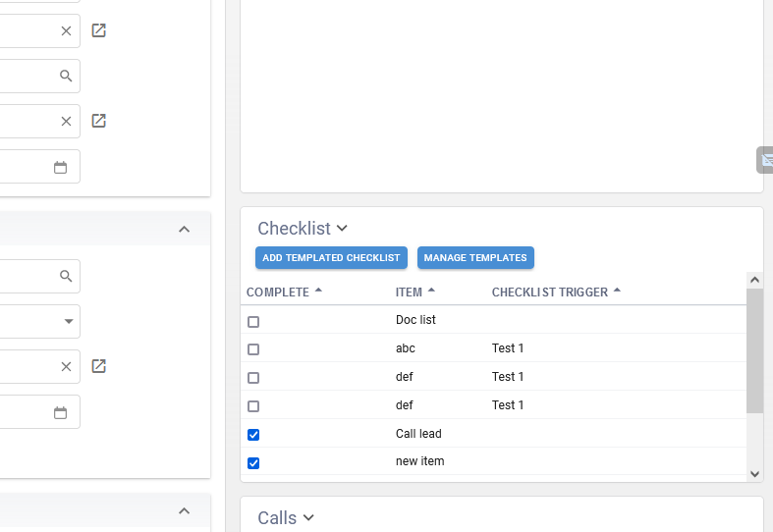This screenshot has width=773, height=532.
Task: Click the open-in-new icon above the bottom calendar field
Action: (x=98, y=366)
